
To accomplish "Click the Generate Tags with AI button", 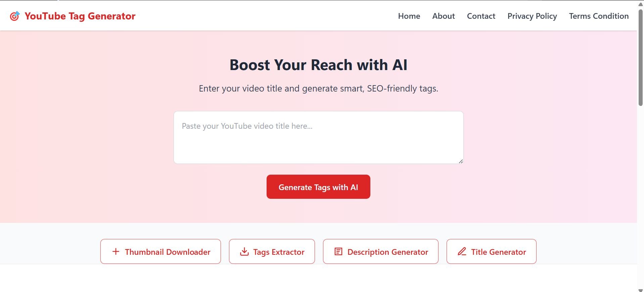I will 318,187.
